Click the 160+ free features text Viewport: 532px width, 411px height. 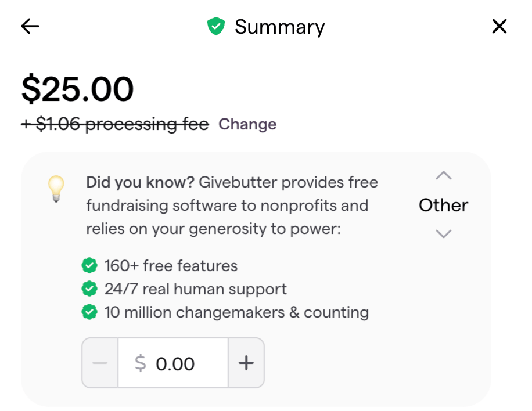pyautogui.click(x=171, y=266)
